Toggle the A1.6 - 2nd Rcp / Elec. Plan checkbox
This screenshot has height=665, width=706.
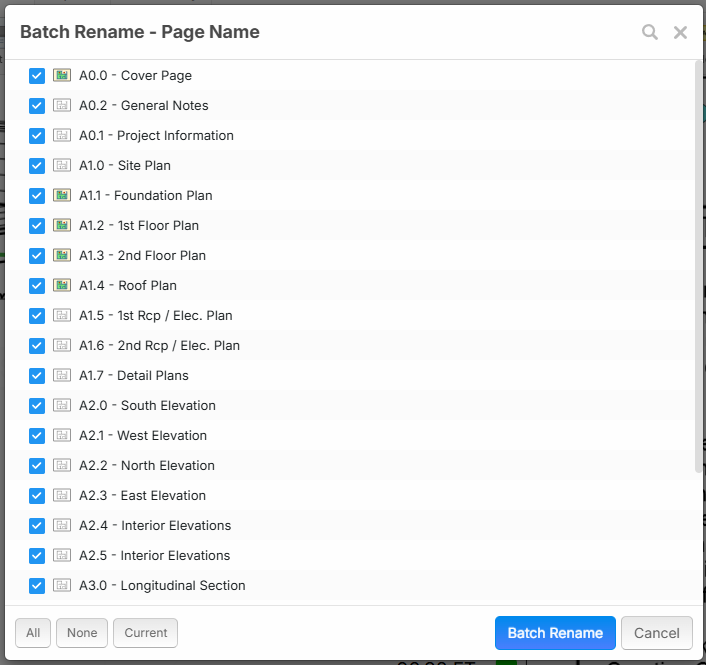(x=37, y=346)
